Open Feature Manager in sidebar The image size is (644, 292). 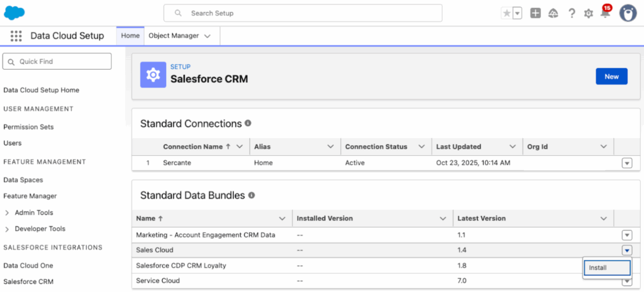[30, 196]
